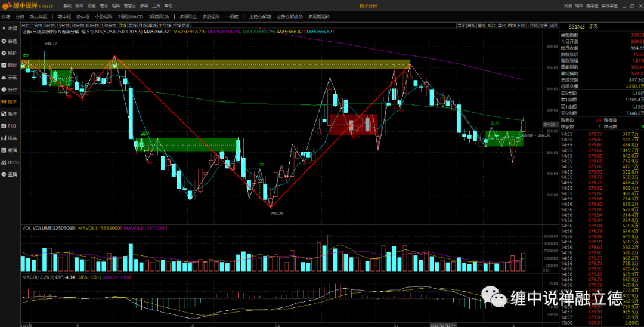Switch to the 周线 weekly period tab
The image size is (644, 327).
[x=132, y=26]
